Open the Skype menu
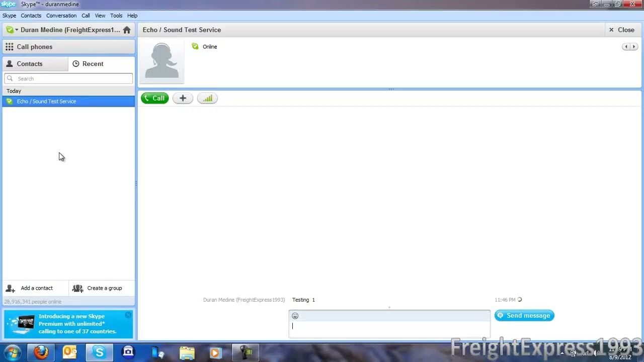The image size is (644, 362). [x=9, y=16]
